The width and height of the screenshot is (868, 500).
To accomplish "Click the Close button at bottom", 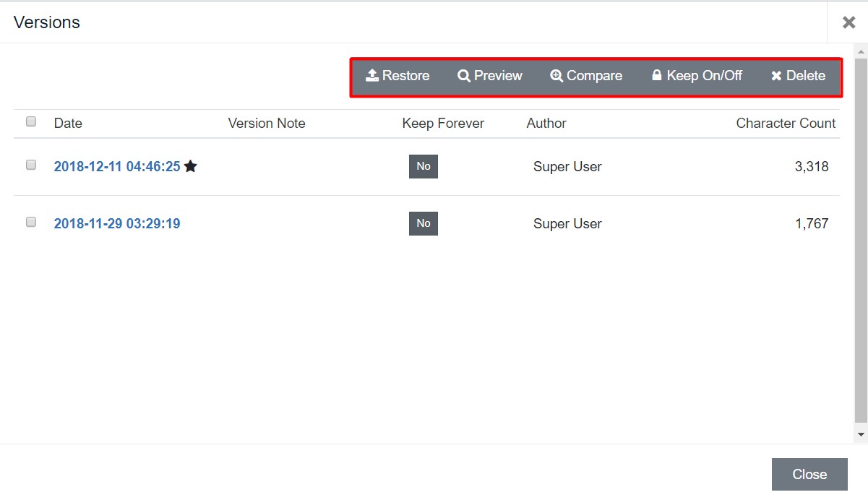I will [x=809, y=474].
